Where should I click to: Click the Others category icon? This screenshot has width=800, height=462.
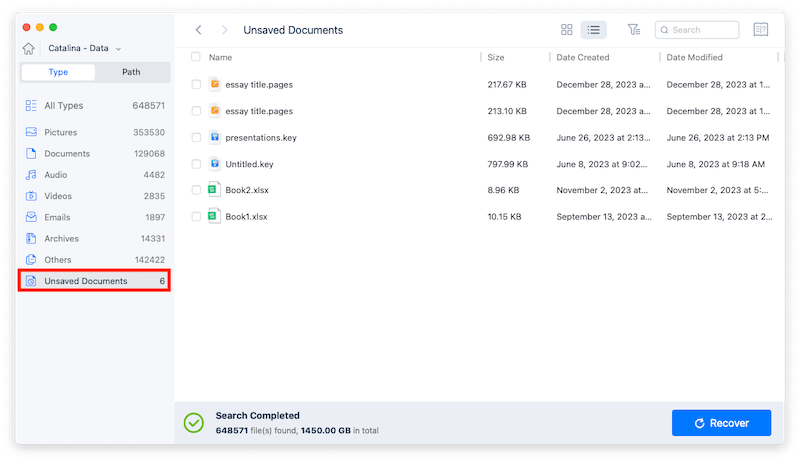[x=31, y=260]
